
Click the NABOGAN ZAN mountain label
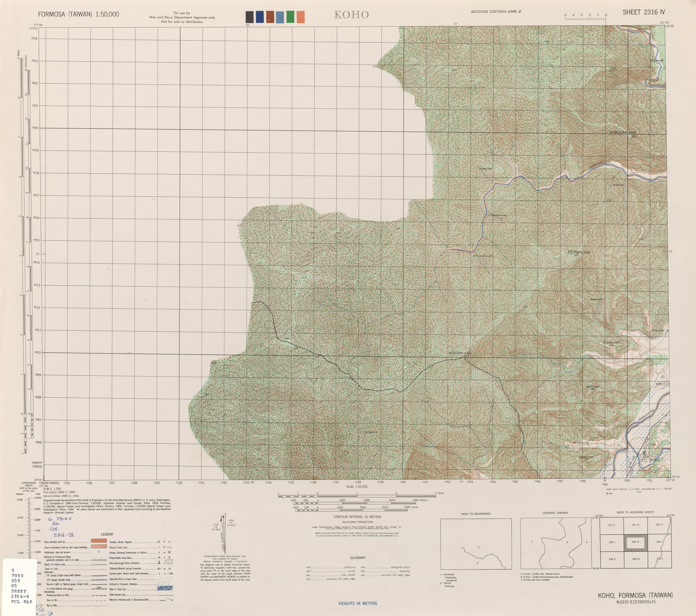coord(622,132)
